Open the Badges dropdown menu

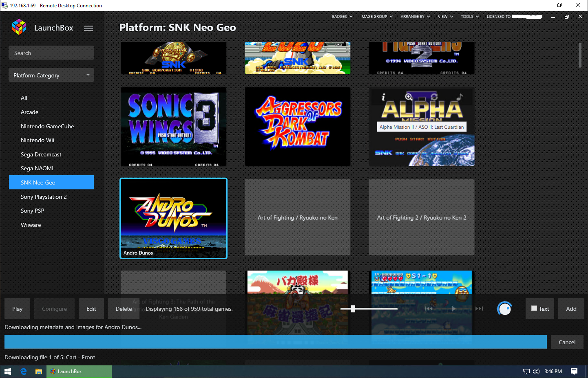pos(342,17)
